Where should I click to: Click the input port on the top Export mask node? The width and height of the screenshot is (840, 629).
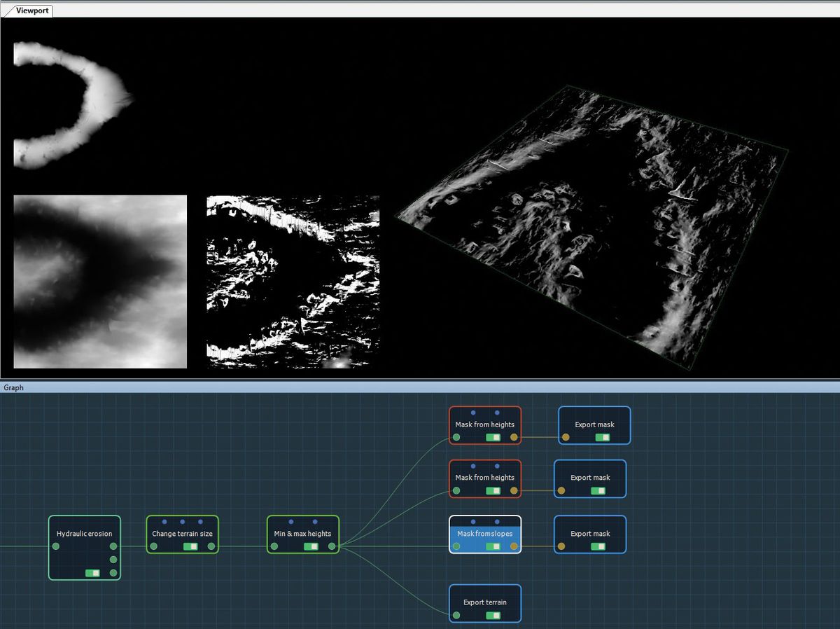(565, 436)
